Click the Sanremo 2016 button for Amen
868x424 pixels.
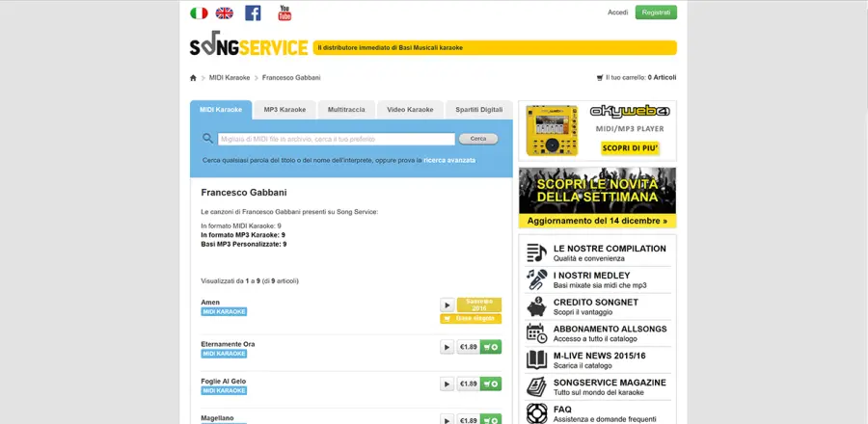[479, 305]
